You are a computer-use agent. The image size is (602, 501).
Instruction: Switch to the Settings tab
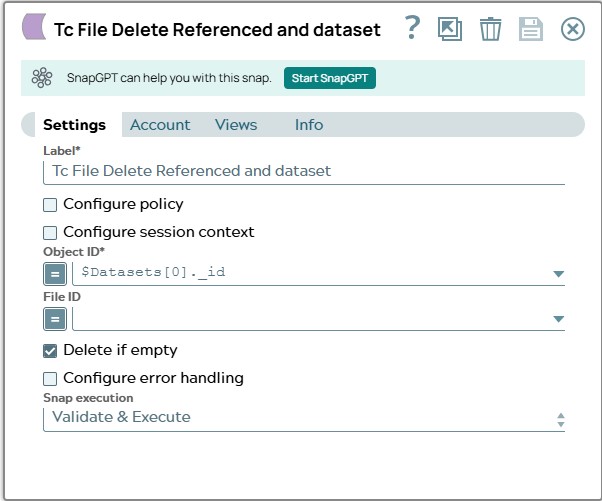[74, 125]
